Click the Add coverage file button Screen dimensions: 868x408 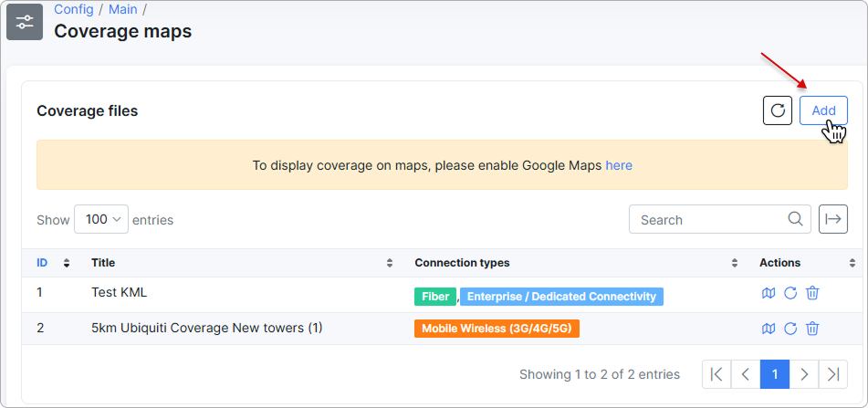point(823,110)
